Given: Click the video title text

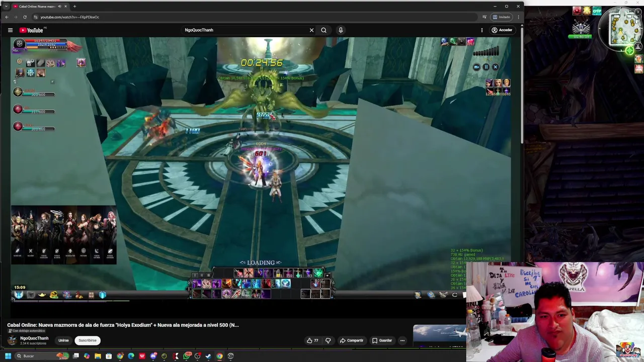Looking at the screenshot, I should coord(123,325).
